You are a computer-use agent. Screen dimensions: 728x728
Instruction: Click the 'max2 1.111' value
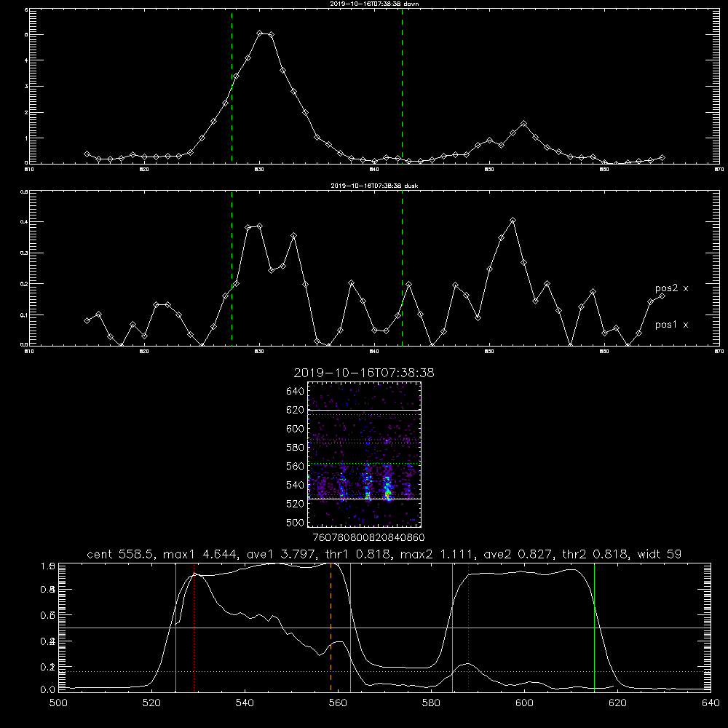click(439, 554)
